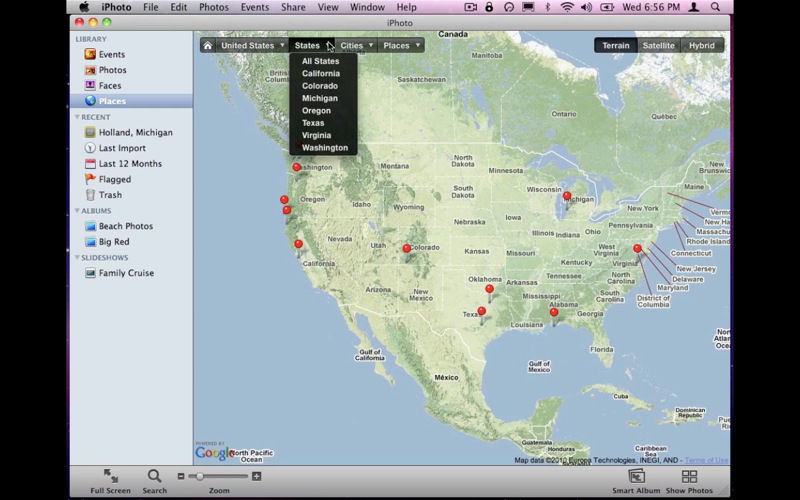Open the Trash in sidebar
Viewport: 800px width, 500px height.
click(104, 195)
